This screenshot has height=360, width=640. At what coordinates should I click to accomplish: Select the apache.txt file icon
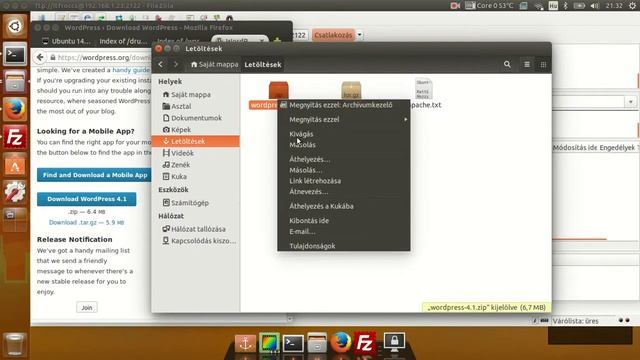tap(423, 89)
